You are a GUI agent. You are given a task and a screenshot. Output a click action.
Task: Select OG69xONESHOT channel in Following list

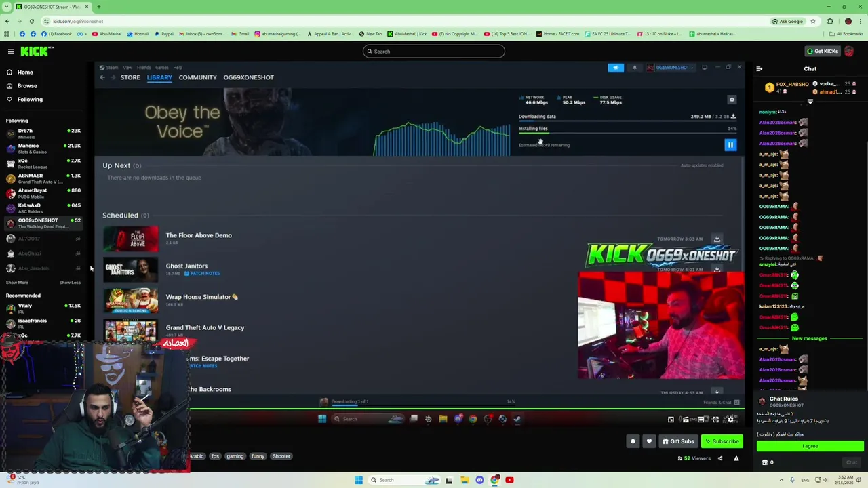click(x=43, y=223)
